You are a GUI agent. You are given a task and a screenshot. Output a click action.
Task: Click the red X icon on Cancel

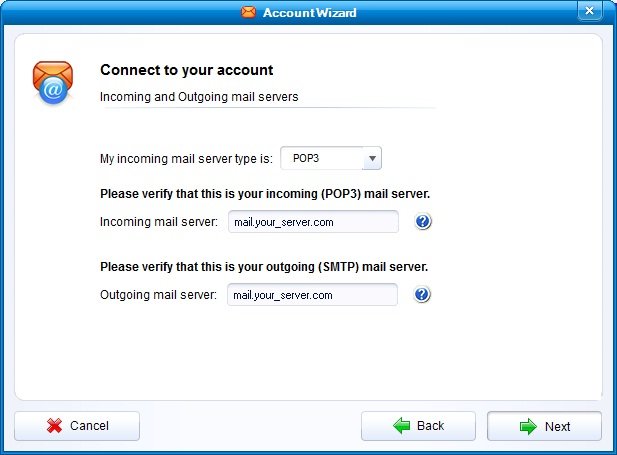click(x=55, y=426)
